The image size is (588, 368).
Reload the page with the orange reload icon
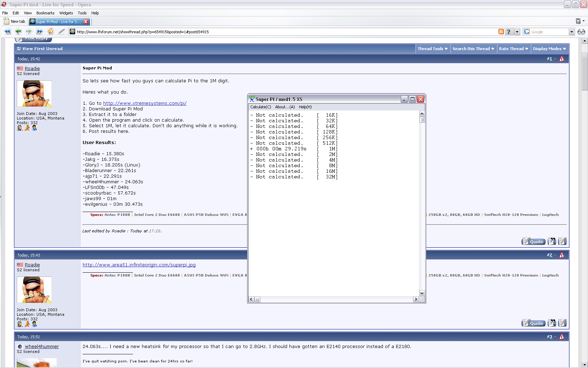pos(51,32)
